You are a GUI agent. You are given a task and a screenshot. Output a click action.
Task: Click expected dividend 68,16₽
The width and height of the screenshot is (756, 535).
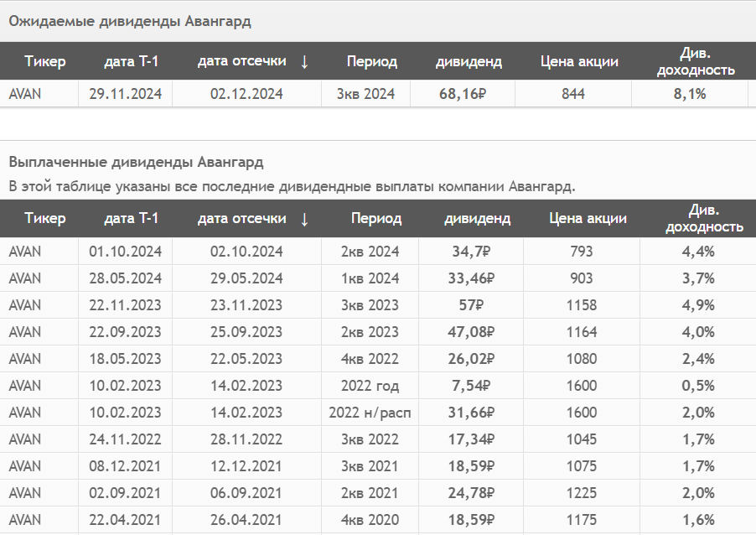[x=463, y=94]
